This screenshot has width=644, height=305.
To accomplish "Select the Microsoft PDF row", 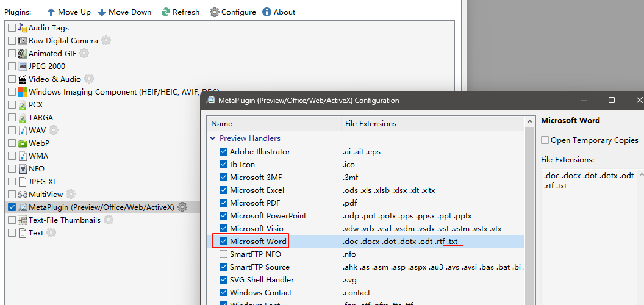I will tap(367, 203).
